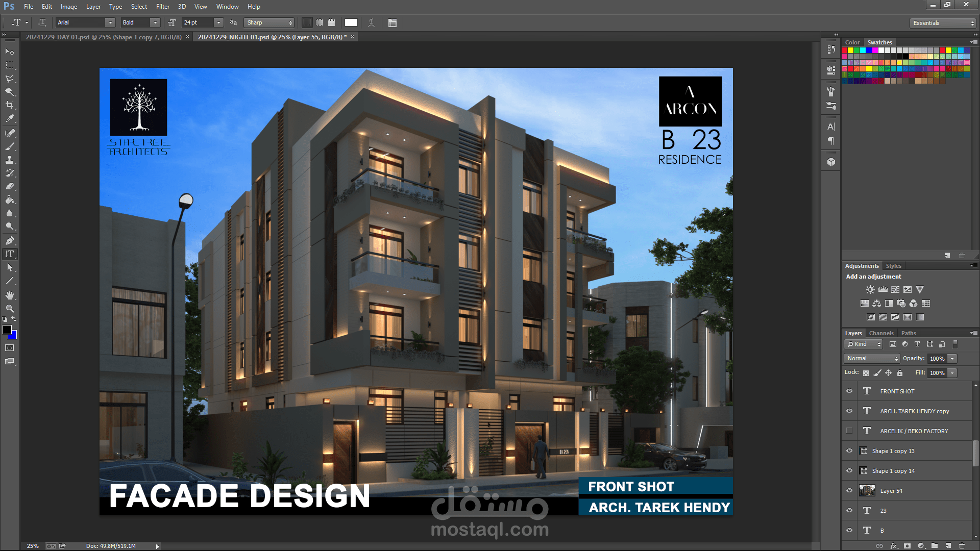Open the Normal blend mode dropdown
Viewport: 980px width, 551px height.
872,359
